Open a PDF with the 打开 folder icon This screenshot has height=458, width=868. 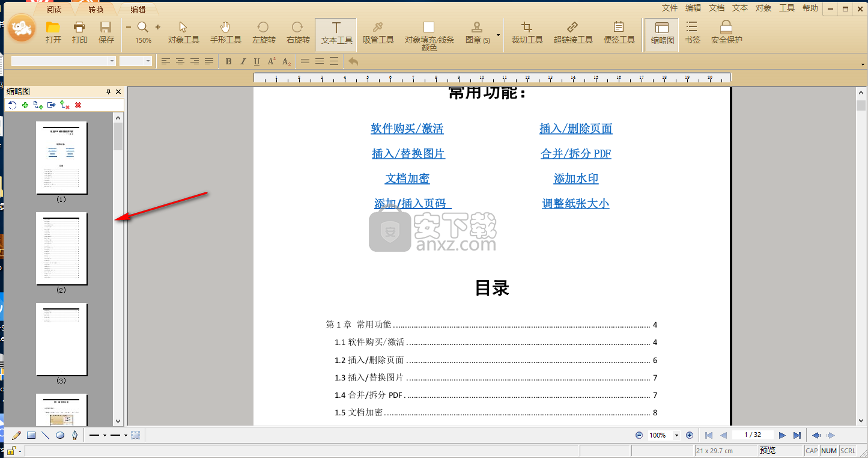tap(53, 32)
